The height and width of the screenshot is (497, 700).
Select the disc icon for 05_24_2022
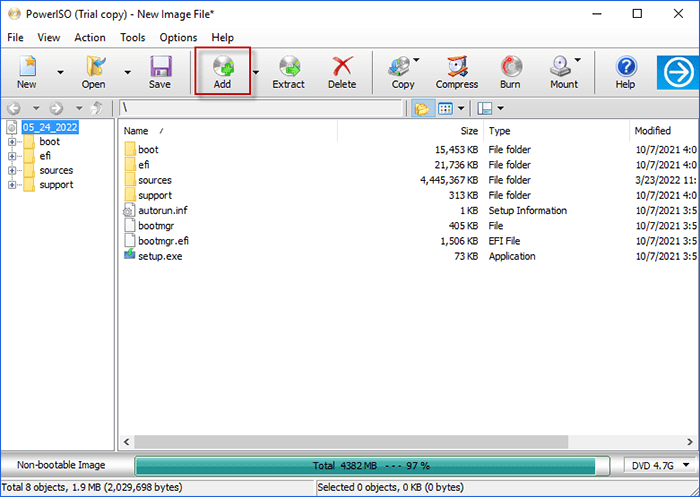(12, 128)
